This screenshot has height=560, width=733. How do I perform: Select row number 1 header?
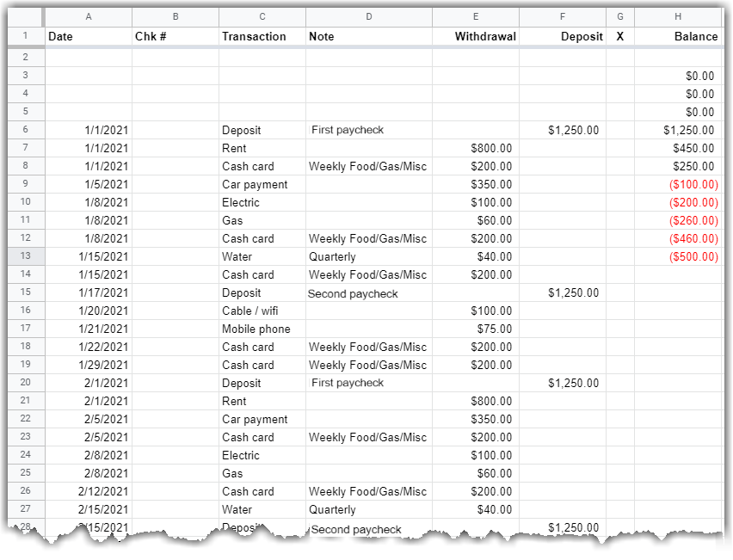pos(25,36)
